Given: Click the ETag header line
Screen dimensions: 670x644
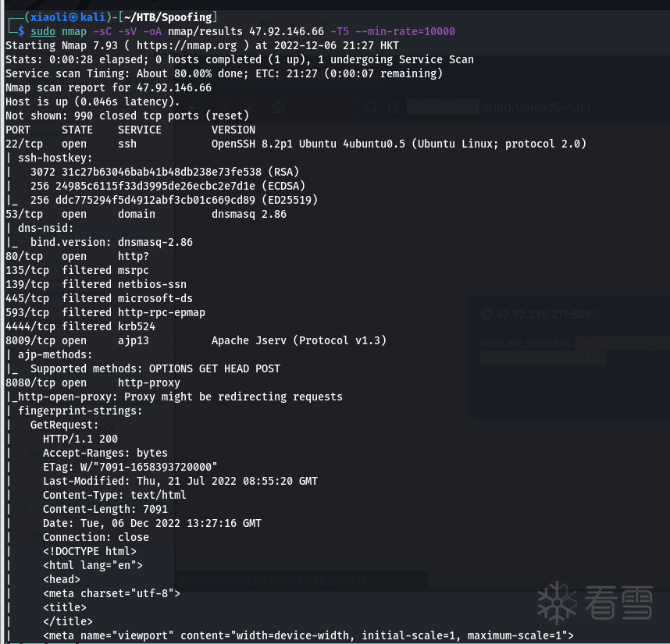Looking at the screenshot, I should [x=130, y=468].
